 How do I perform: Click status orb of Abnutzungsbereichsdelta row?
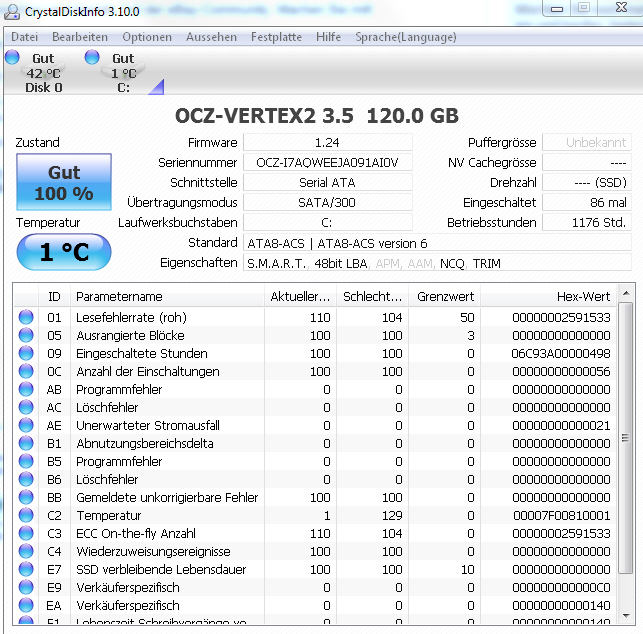26,443
